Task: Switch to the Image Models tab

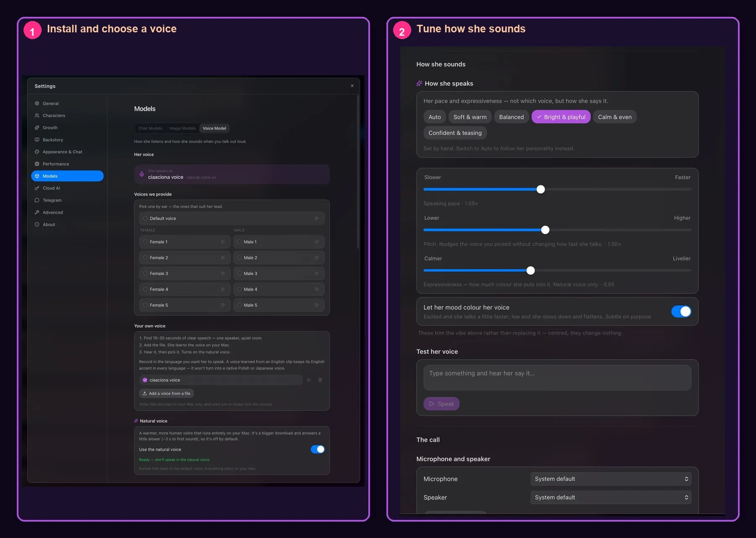Action: click(x=183, y=129)
